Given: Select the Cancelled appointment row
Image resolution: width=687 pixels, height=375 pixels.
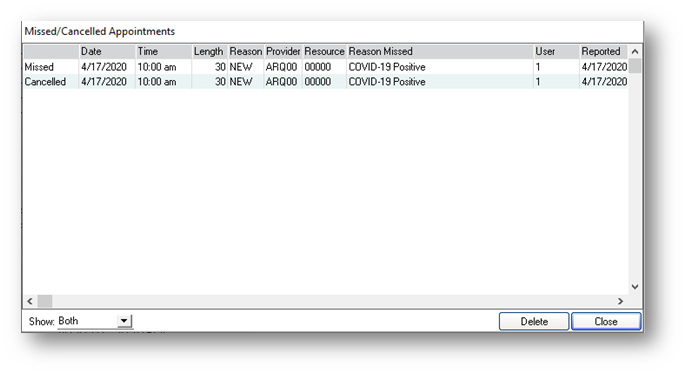Looking at the screenshot, I should pyautogui.click(x=326, y=82).
